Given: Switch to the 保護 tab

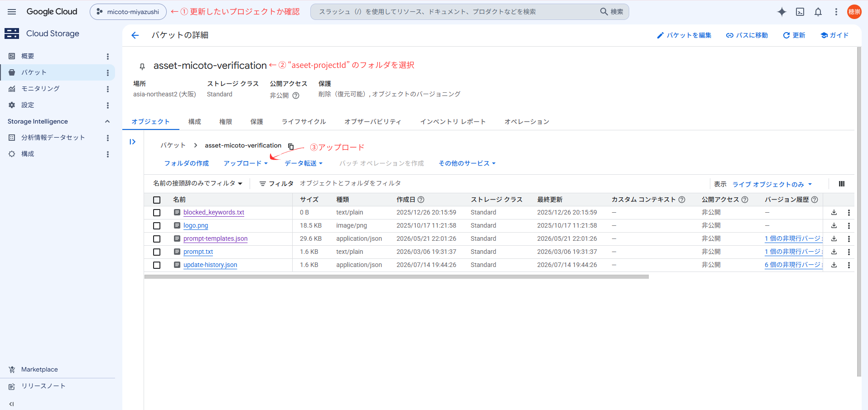Looking at the screenshot, I should [x=257, y=122].
